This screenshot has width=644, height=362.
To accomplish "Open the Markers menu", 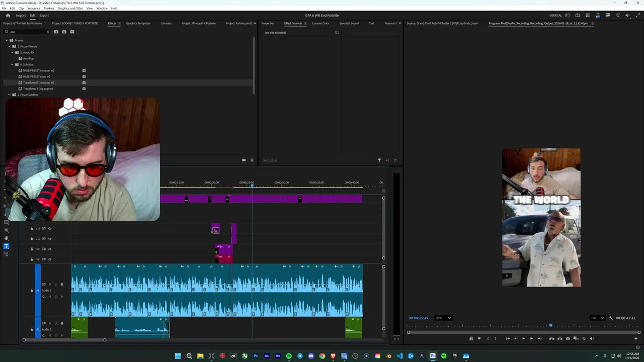I will click(x=49, y=9).
